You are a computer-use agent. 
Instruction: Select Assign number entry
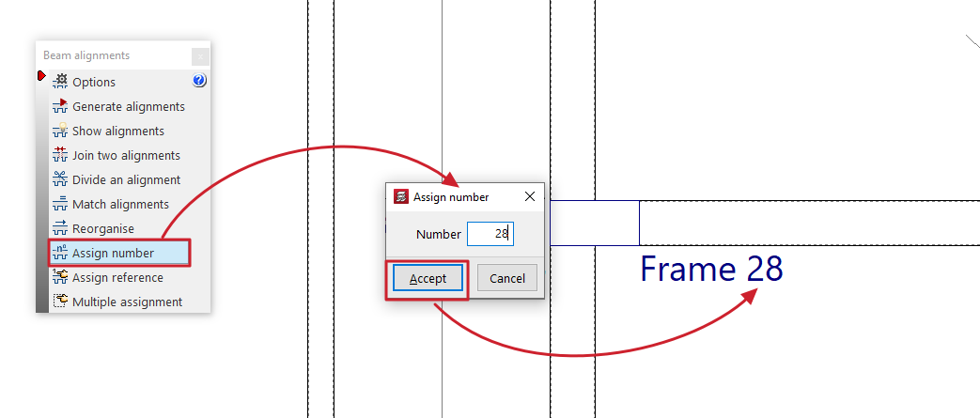pyautogui.click(x=119, y=253)
